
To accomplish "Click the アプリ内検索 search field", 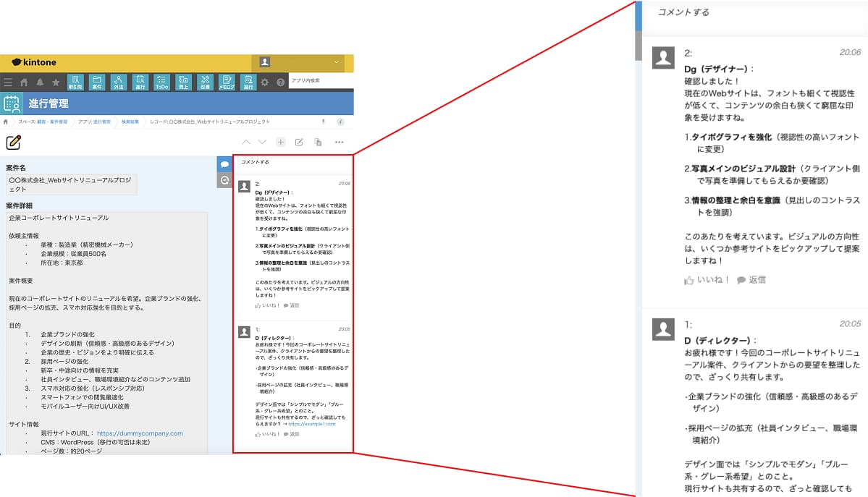I will (320, 80).
